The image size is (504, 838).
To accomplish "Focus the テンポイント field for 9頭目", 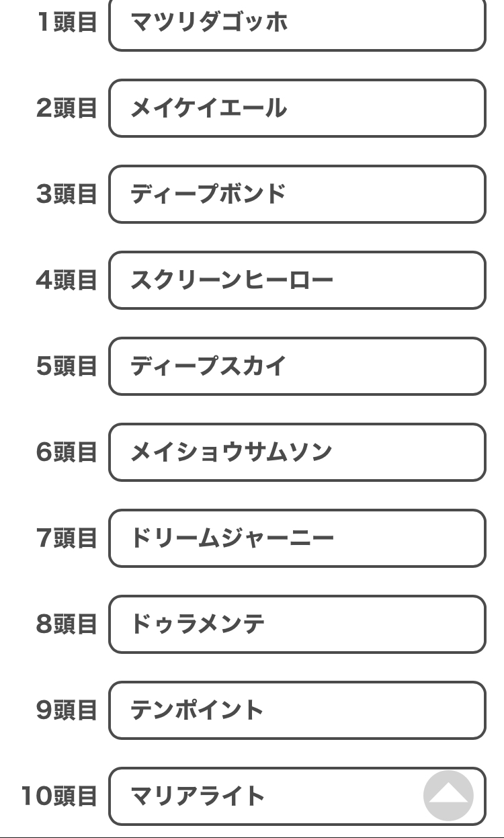I will pos(297,710).
